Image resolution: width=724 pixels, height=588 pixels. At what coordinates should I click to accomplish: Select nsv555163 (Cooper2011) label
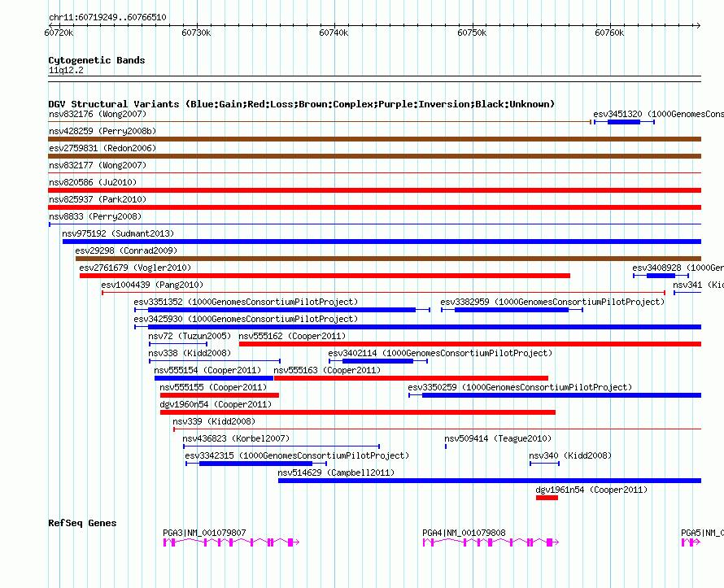(327, 370)
